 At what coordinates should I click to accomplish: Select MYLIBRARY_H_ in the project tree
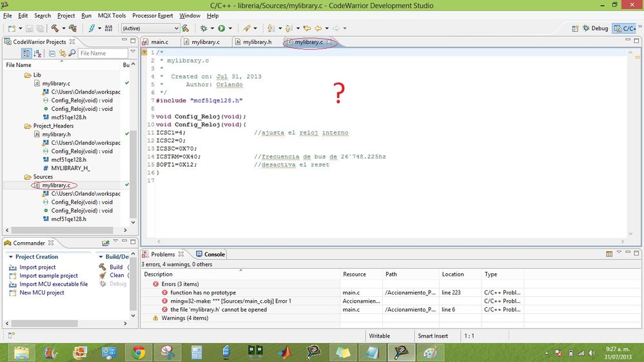coord(71,168)
